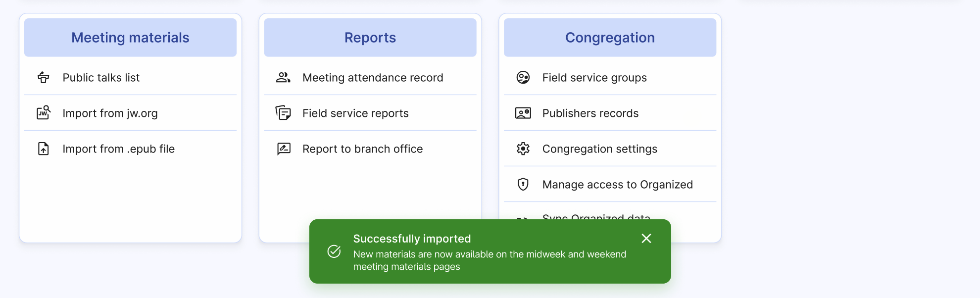This screenshot has width=980, height=298.
Task: Click the Report to branch office icon
Action: click(x=283, y=149)
